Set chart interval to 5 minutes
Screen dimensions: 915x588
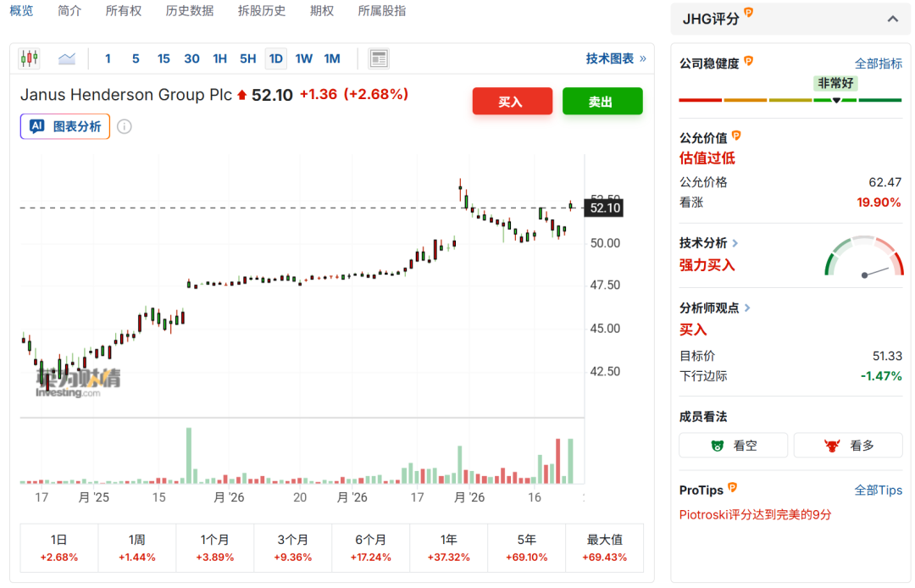tap(136, 59)
